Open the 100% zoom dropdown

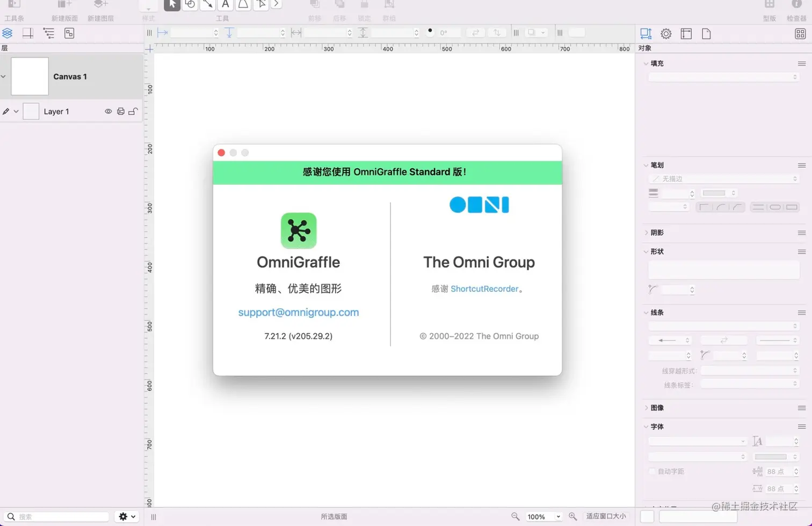(543, 516)
